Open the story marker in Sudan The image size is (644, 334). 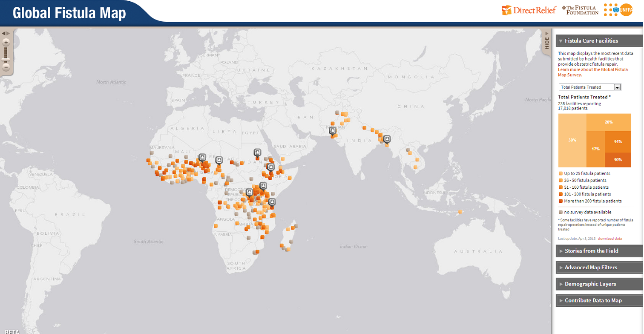coord(257,153)
